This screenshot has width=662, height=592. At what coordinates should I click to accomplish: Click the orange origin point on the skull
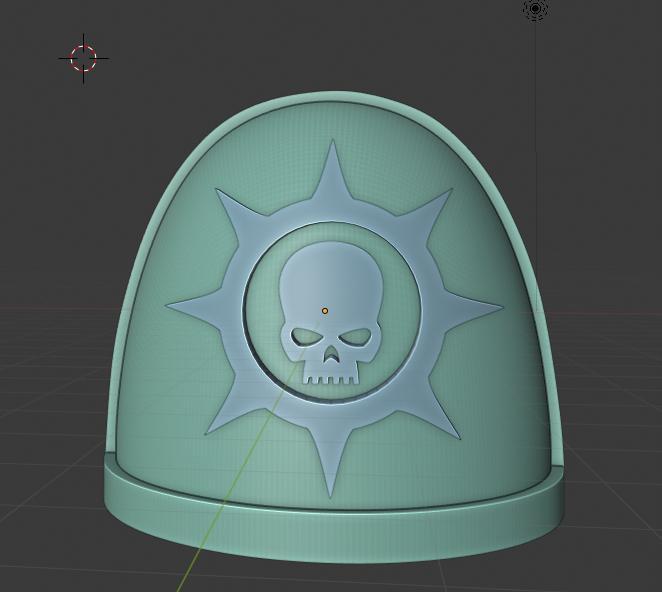(x=325, y=311)
